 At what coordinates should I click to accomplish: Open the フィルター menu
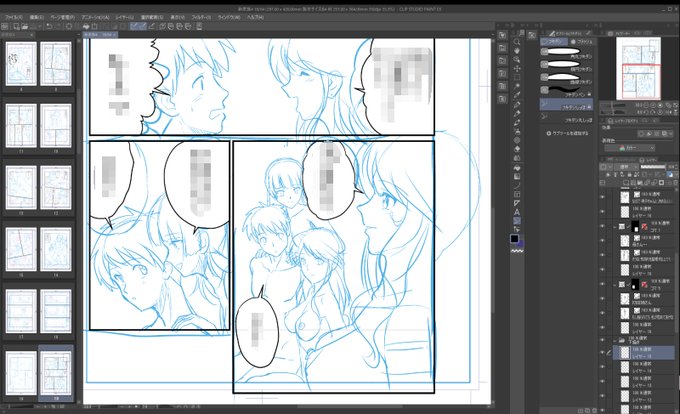[201, 17]
